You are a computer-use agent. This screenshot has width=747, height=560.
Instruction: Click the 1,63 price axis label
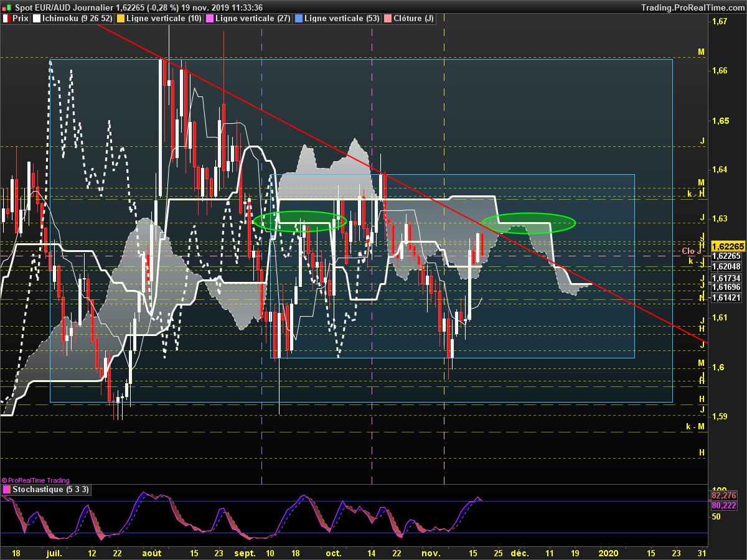pyautogui.click(x=719, y=219)
